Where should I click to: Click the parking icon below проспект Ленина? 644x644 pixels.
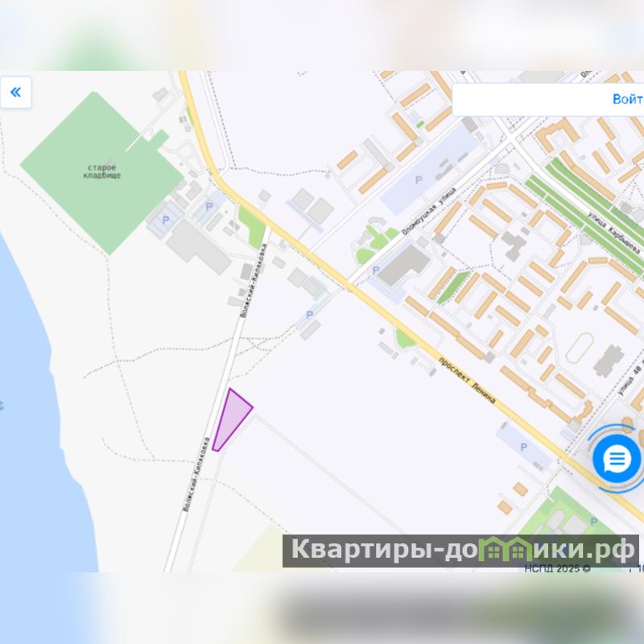(523, 448)
